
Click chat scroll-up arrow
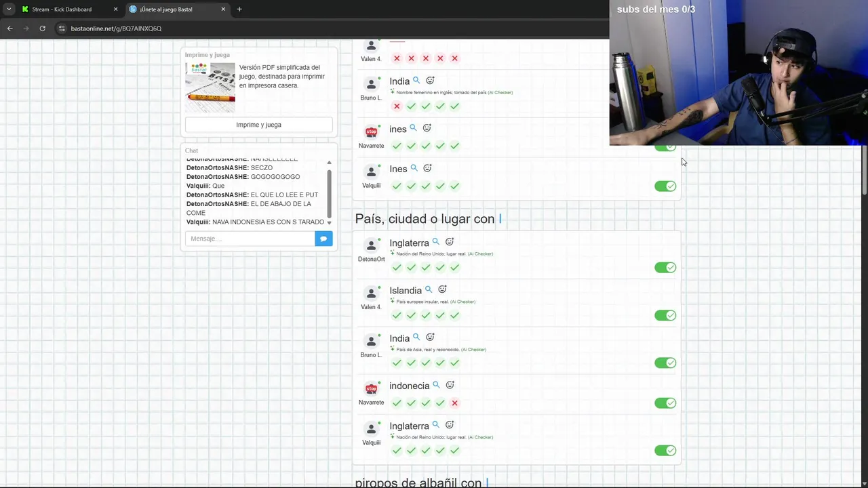point(330,163)
